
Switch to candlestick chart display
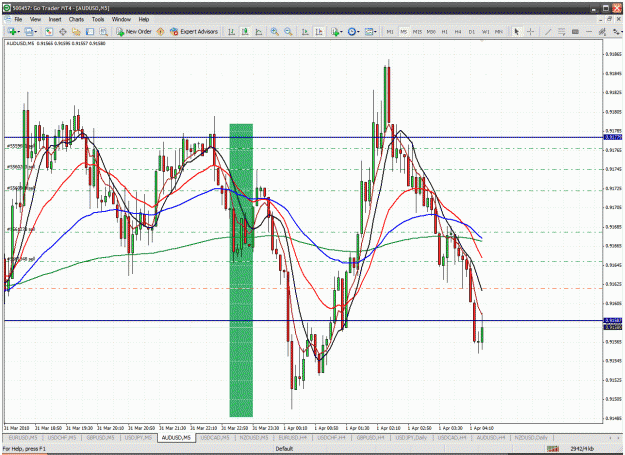click(x=245, y=31)
